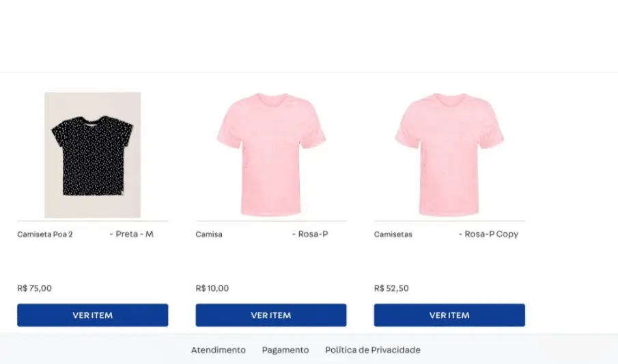The height and width of the screenshot is (364, 618).
Task: Click the R$ 75,00 price
Action: click(34, 288)
